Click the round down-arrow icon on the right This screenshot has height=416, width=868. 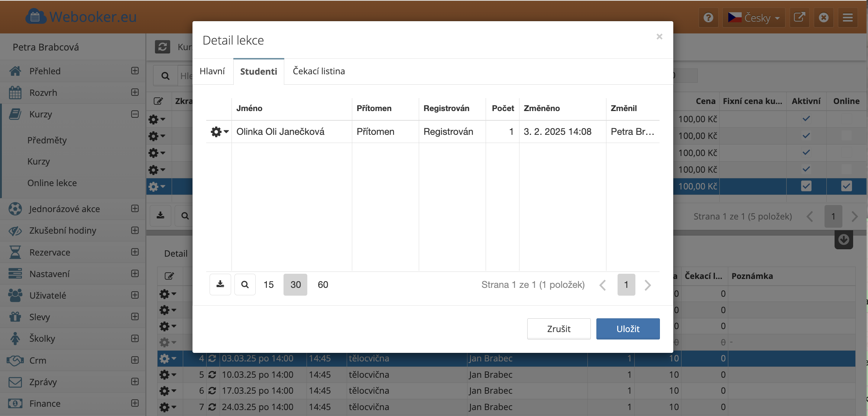click(843, 240)
